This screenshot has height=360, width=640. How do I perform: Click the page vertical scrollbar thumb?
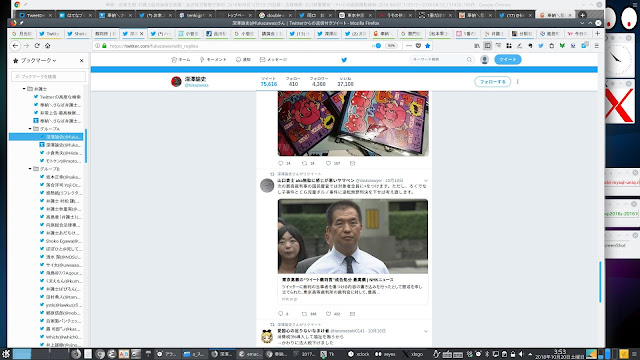[x=600, y=282]
